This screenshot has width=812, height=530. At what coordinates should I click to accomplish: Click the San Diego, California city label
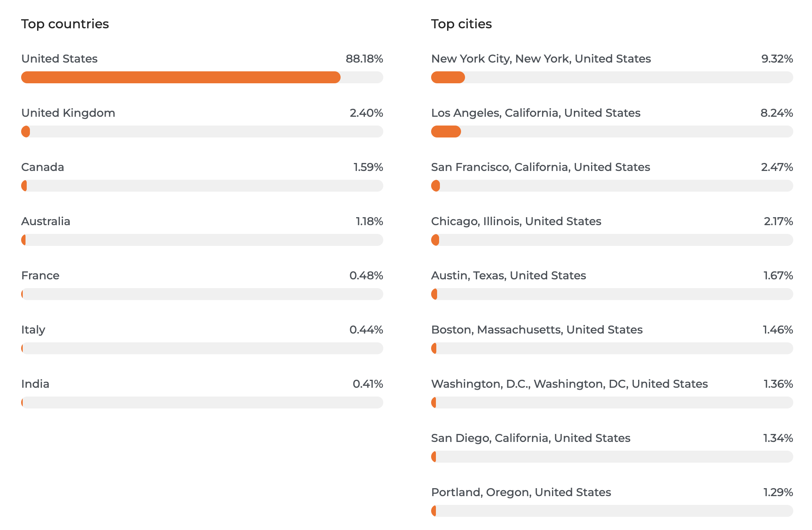(x=531, y=438)
